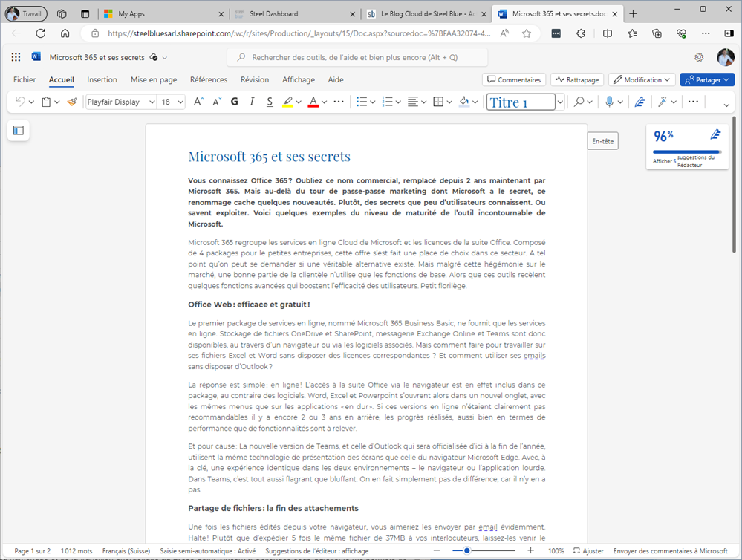Open Browser Essentials heart icon
The width and height of the screenshot is (742, 560).
tap(681, 33)
